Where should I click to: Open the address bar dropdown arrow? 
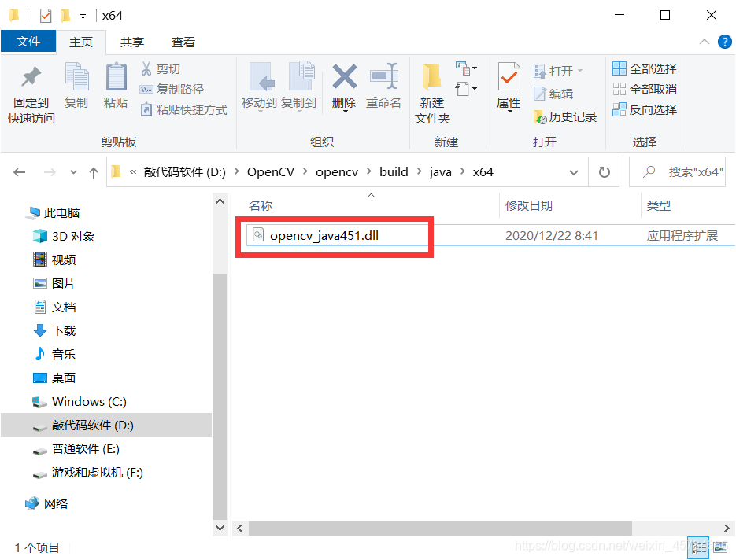575,171
